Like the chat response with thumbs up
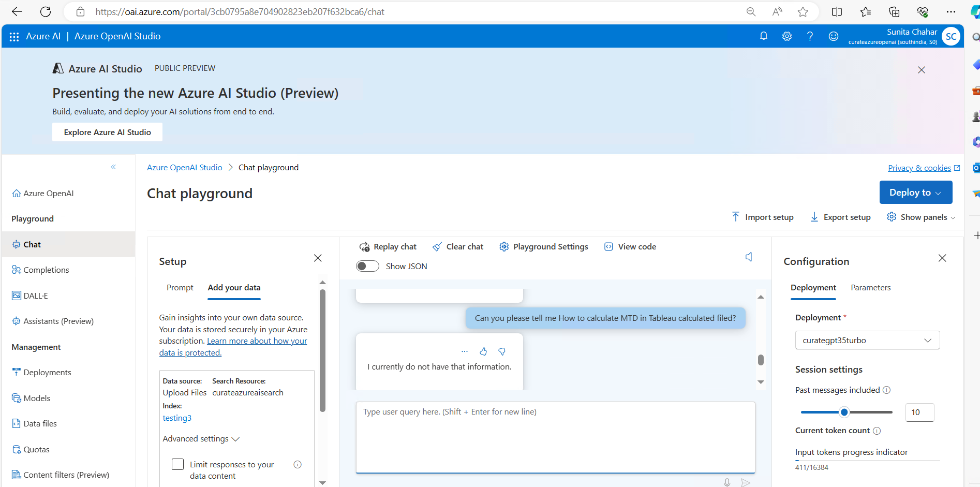 483,351
